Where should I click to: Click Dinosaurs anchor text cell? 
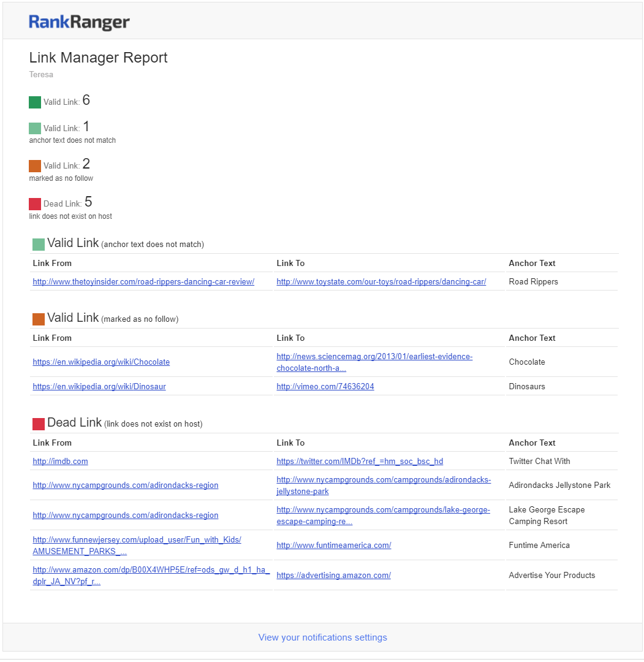[x=527, y=386]
